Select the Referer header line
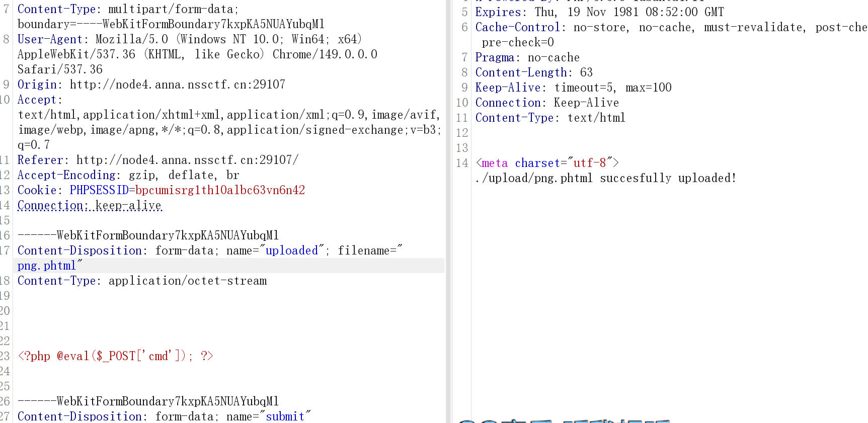Image resolution: width=868 pixels, height=423 pixels. pyautogui.click(x=158, y=160)
